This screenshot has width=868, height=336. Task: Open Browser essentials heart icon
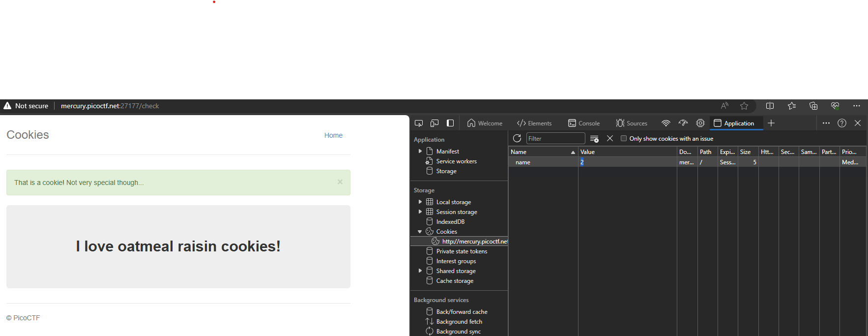coord(835,106)
